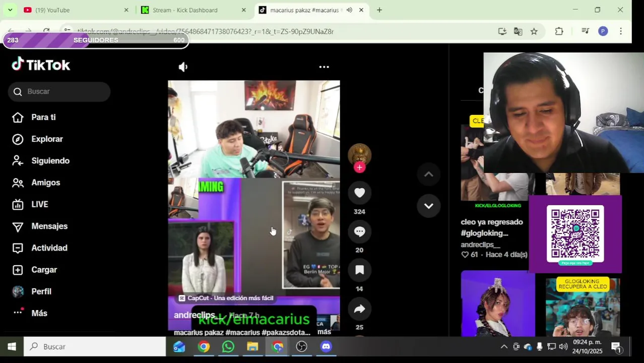
Task: Open the comments bubble icon
Action: (x=359, y=231)
